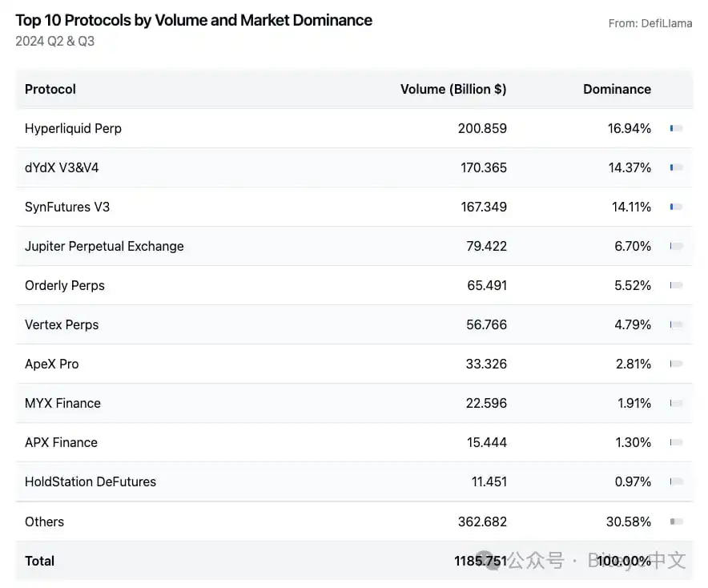Sort by Volume (Billion $) column header
Viewport: 708px width, 588px height.
pos(453,89)
